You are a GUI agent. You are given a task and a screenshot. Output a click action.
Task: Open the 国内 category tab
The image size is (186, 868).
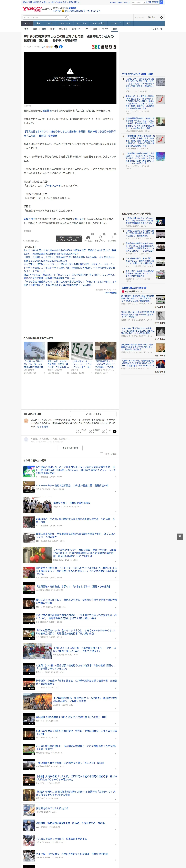(x=35, y=29)
